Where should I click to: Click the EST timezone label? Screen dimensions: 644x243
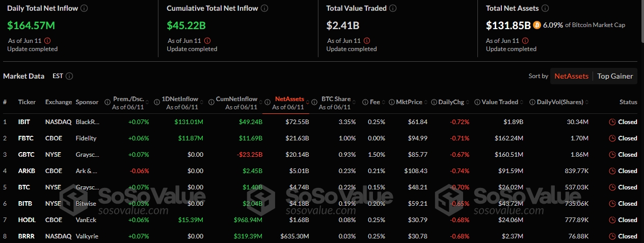pyautogui.click(x=58, y=76)
